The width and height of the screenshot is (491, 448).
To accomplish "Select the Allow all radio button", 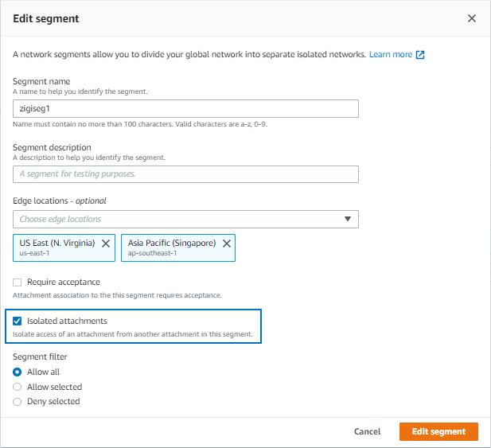I will point(18,372).
